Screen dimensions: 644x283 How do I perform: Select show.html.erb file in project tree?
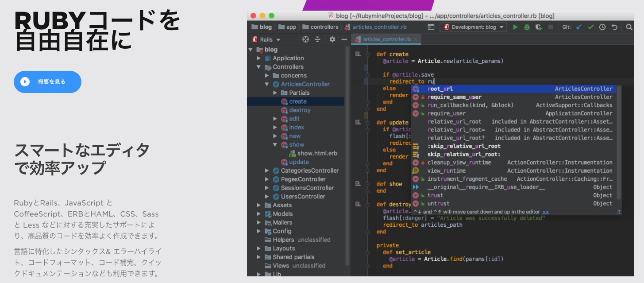point(317,153)
